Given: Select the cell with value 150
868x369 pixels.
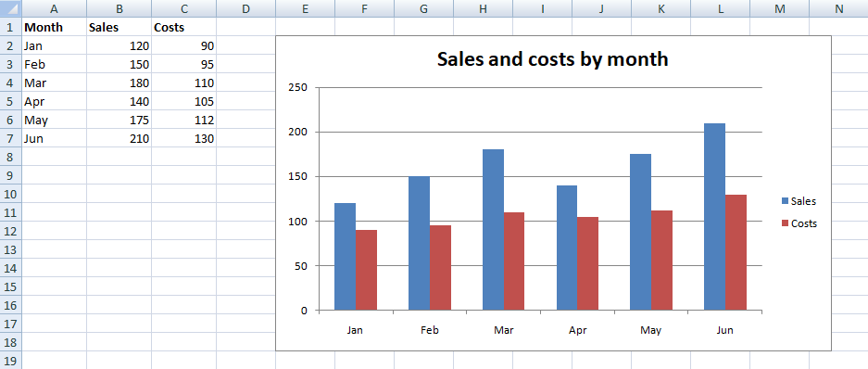Looking at the screenshot, I should (x=119, y=64).
